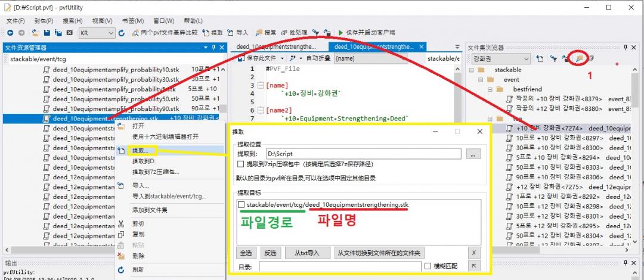Check the deed_10equipmentstrengthening.stk target checkbox

tap(241, 205)
